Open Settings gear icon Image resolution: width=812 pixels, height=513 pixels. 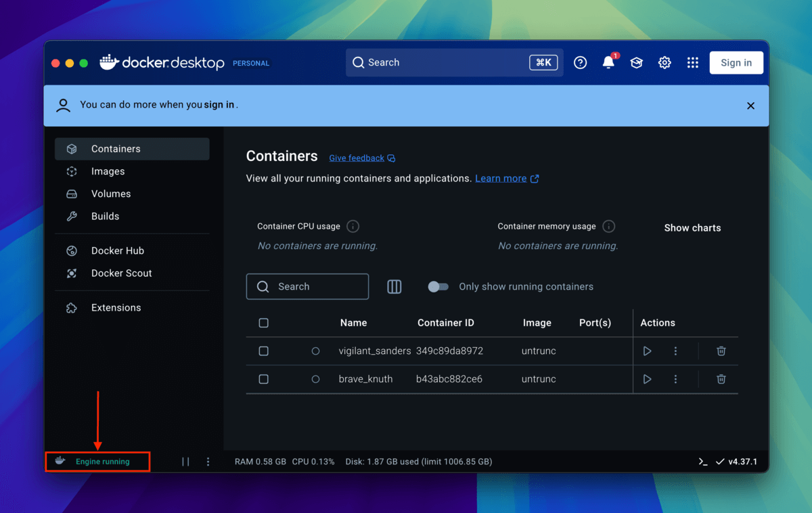coord(664,62)
